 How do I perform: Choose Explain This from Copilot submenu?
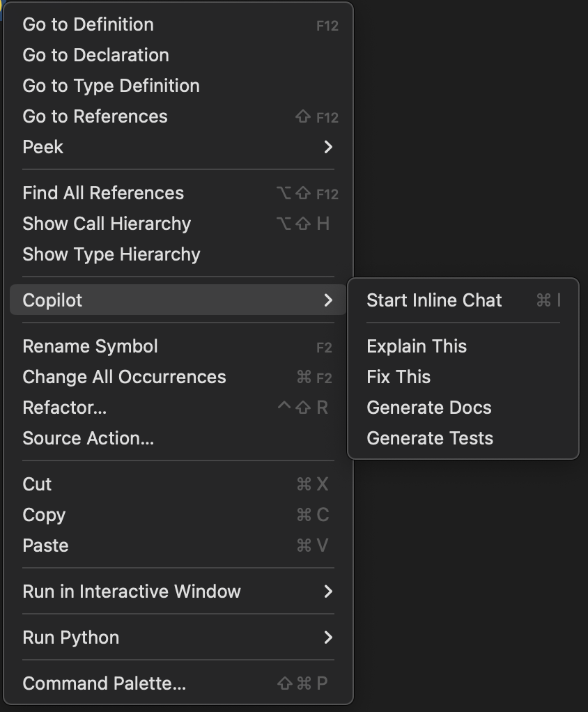coord(417,346)
